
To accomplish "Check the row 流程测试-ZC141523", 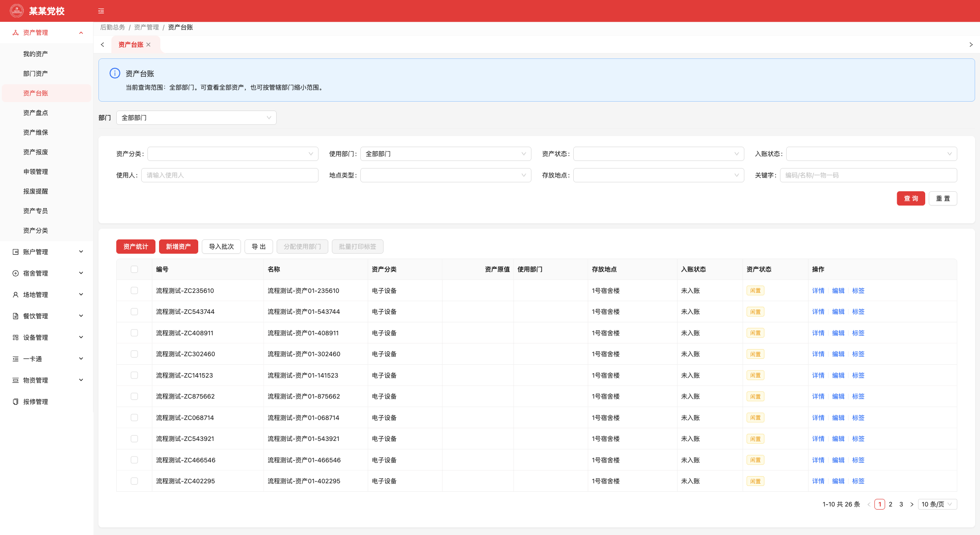I will click(134, 375).
